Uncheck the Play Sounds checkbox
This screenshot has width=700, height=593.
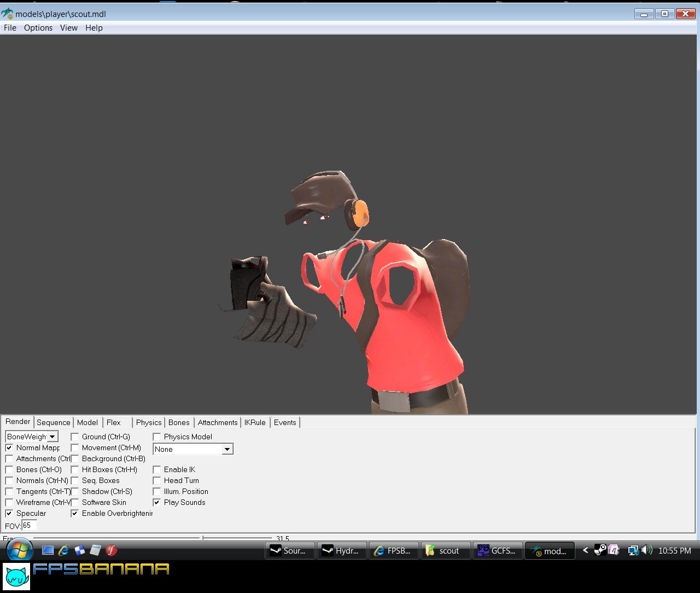(157, 502)
